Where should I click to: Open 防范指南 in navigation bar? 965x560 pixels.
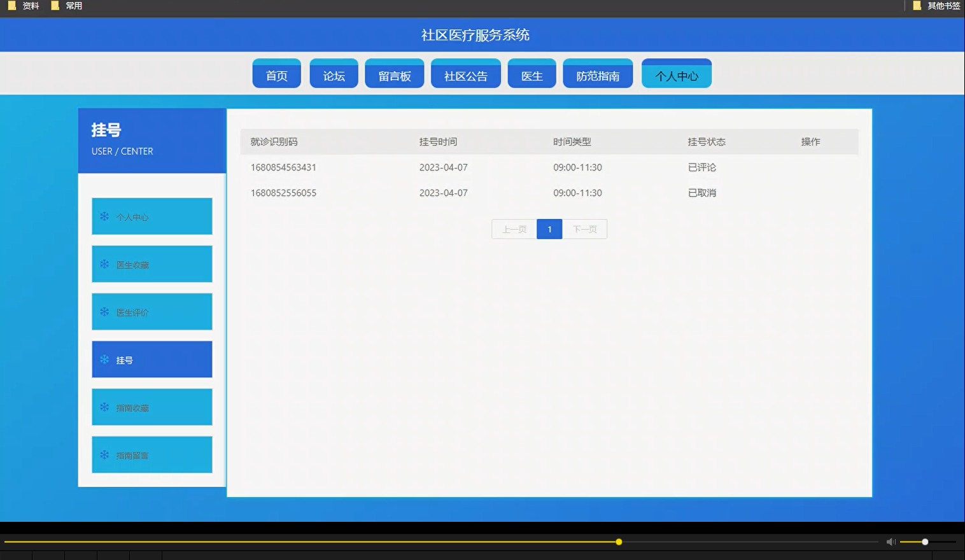598,74
